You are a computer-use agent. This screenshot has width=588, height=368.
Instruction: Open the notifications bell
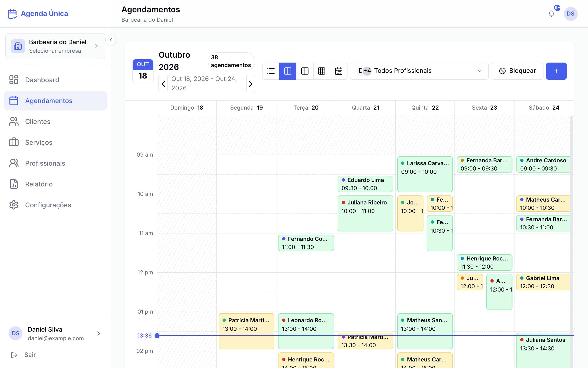[x=551, y=14]
